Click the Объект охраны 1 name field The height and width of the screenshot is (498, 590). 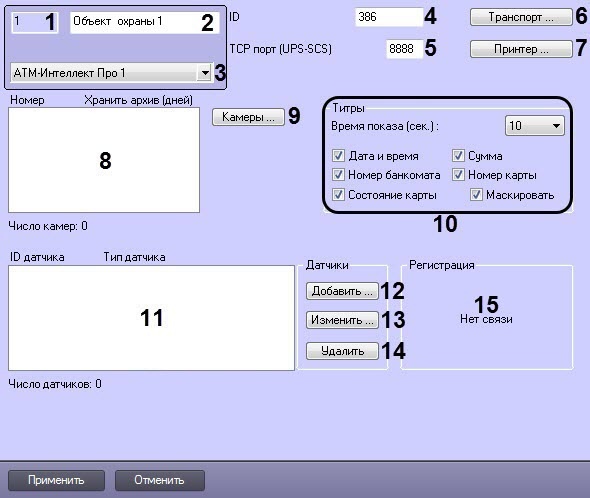[144, 22]
